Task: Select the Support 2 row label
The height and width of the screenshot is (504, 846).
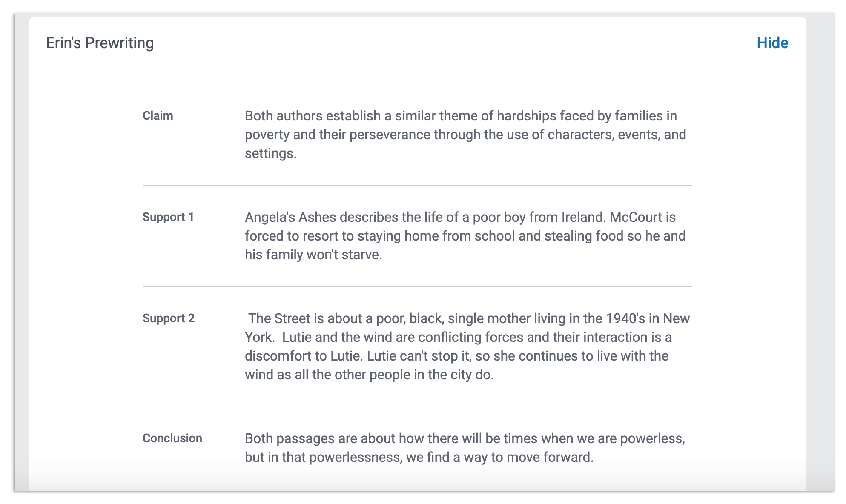Action: coord(169,318)
